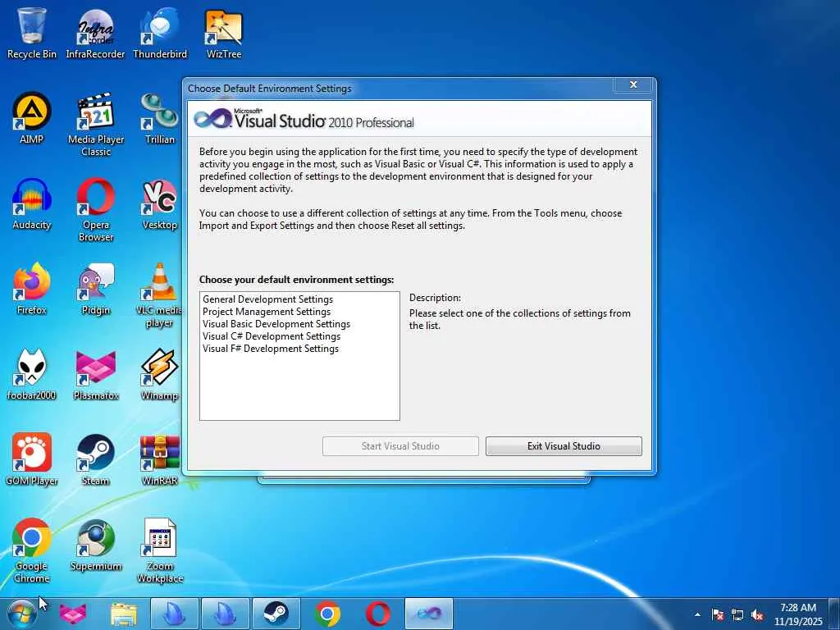The width and height of the screenshot is (840, 630).
Task: Open the Recycle Bin desktop icon
Action: pyautogui.click(x=32, y=33)
